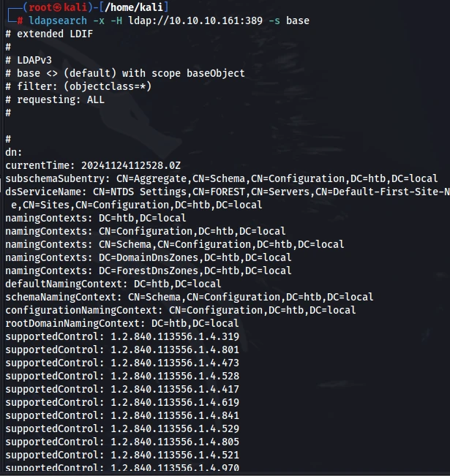Click the schemaNamingContext line
The image size is (450, 476).
[190, 297]
